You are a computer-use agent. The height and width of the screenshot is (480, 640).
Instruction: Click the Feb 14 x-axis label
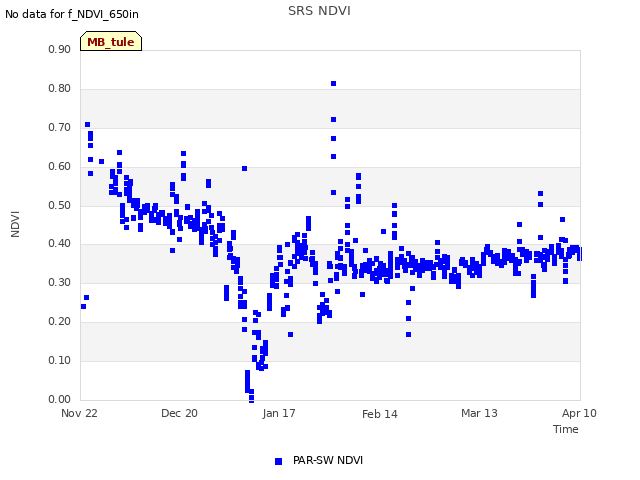pyautogui.click(x=380, y=414)
